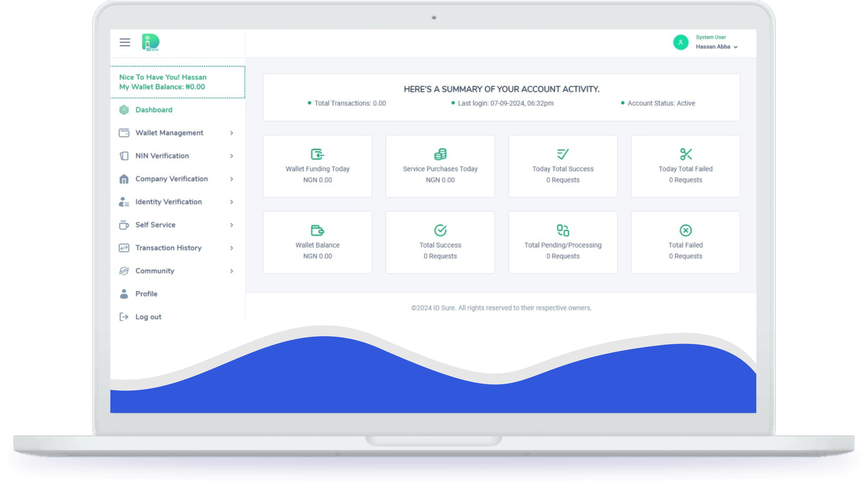Viewport: 868px width, 486px height.
Task: Open the Profile menu item
Action: (x=146, y=294)
